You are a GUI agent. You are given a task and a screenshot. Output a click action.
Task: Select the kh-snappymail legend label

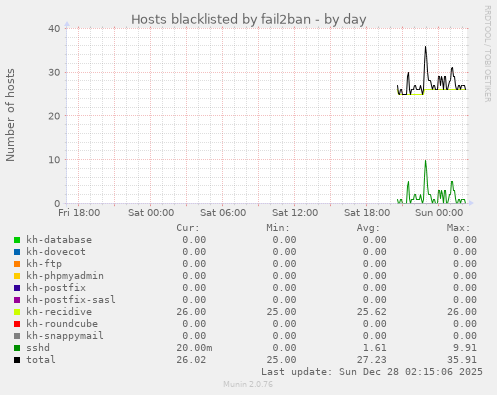tap(65, 336)
